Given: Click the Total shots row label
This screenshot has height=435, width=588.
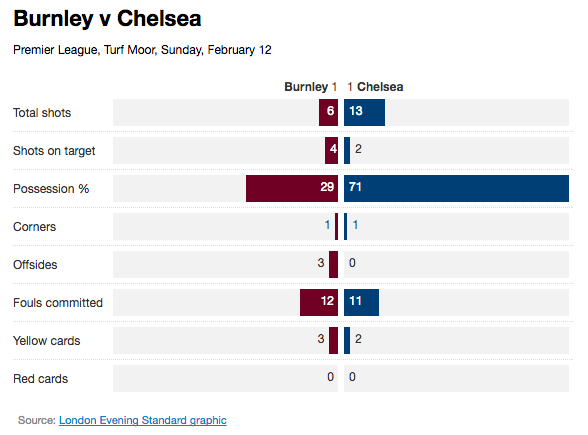Looking at the screenshot, I should pyautogui.click(x=42, y=112).
